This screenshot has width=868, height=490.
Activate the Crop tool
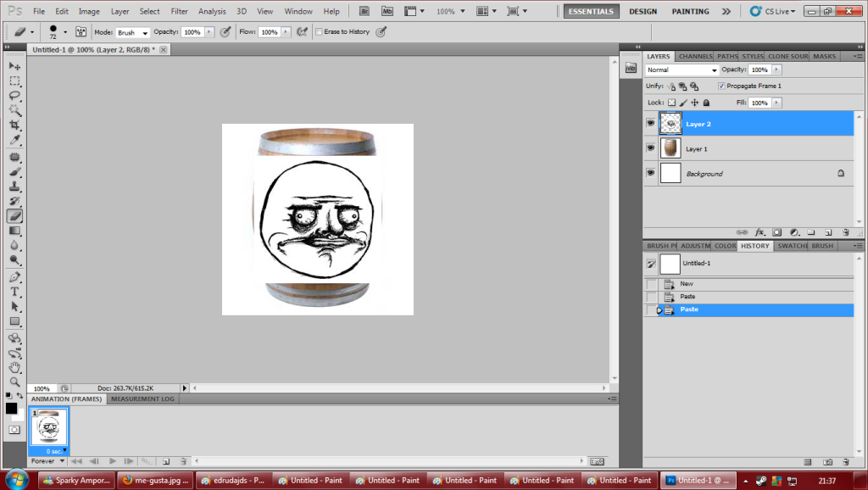coord(14,125)
